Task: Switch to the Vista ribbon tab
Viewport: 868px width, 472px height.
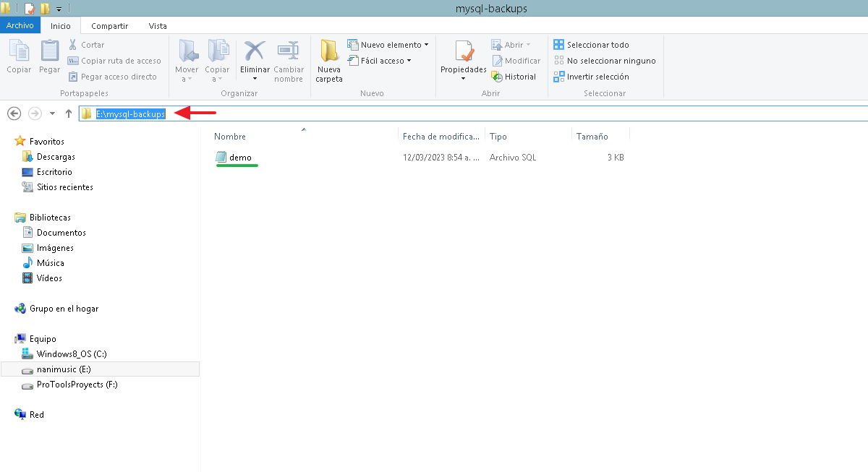Action: (157, 25)
